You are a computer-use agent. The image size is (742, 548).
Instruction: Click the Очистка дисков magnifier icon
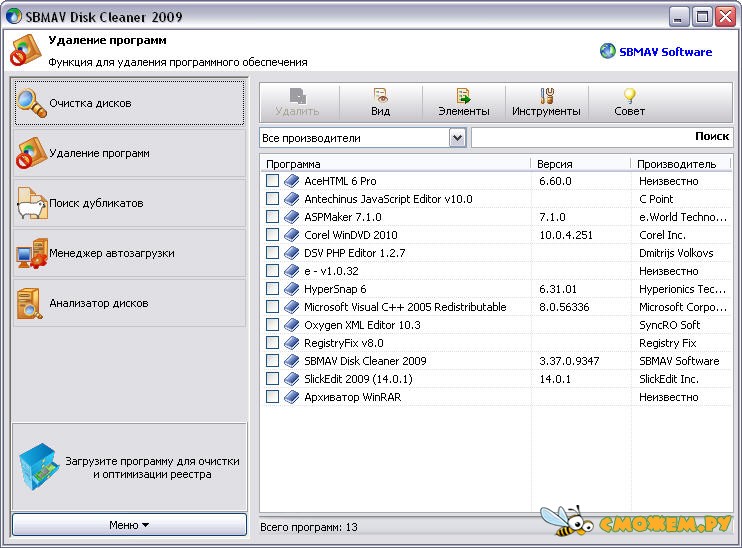pyautogui.click(x=32, y=103)
